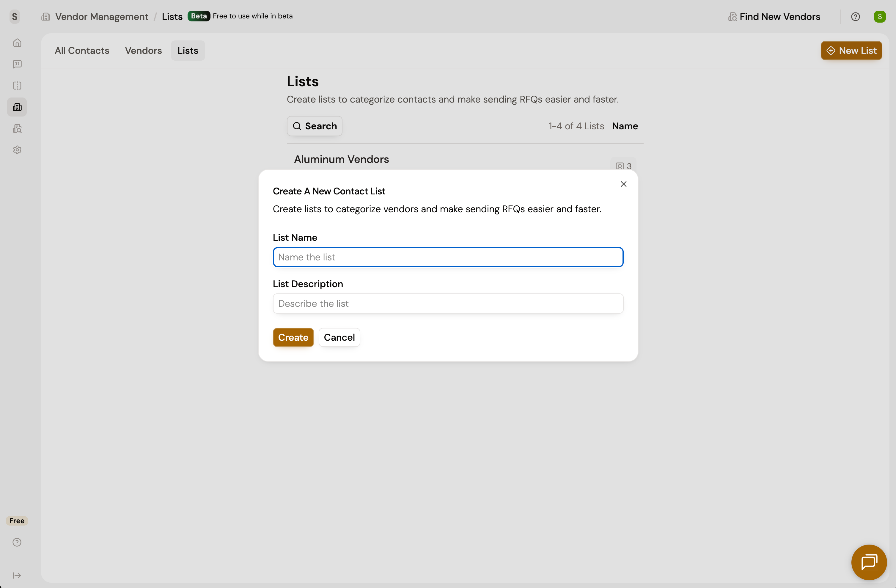This screenshot has height=588, width=896.
Task: Click the compare columns sidebar icon
Action: [17, 86]
